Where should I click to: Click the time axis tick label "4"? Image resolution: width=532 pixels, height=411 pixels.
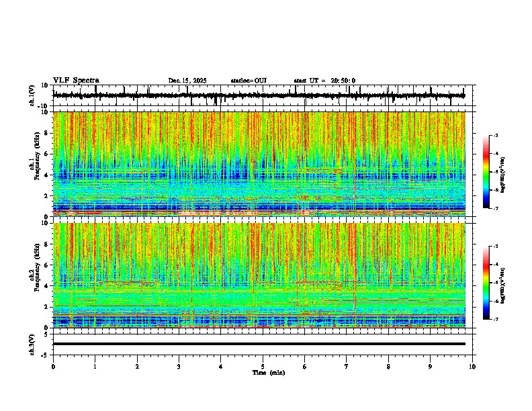point(221,367)
